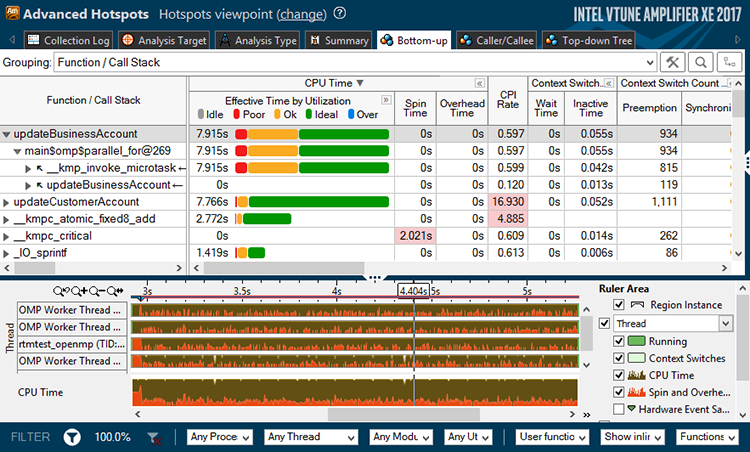Open the Any Thread filter dropdown
The height and width of the screenshot is (452, 750).
(x=311, y=437)
